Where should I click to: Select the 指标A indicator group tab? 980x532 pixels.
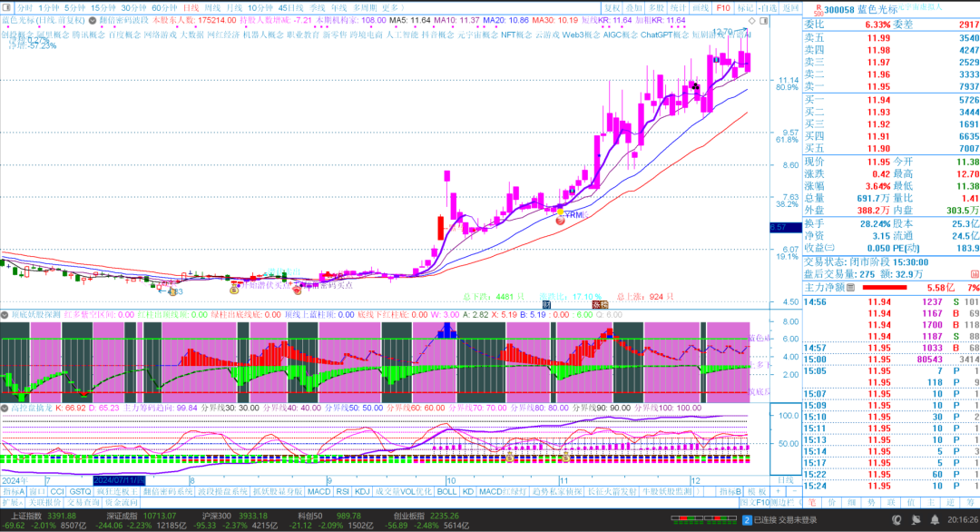tap(14, 492)
